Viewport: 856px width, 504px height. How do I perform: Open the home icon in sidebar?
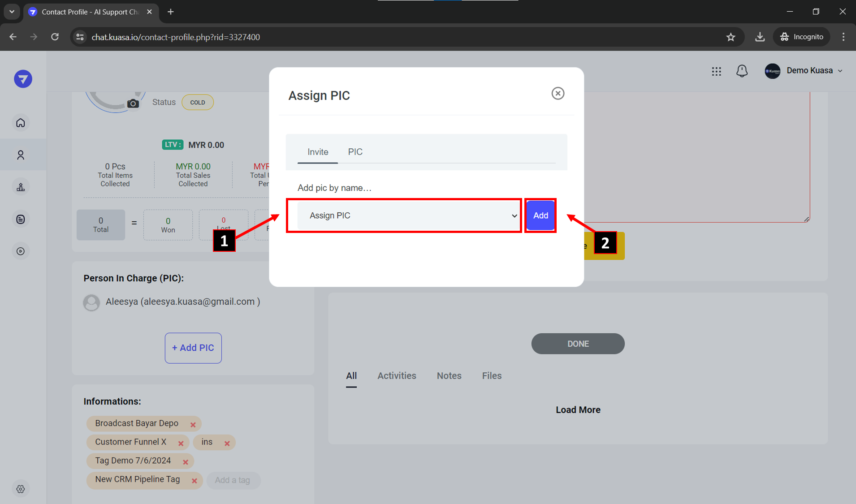pyautogui.click(x=21, y=123)
